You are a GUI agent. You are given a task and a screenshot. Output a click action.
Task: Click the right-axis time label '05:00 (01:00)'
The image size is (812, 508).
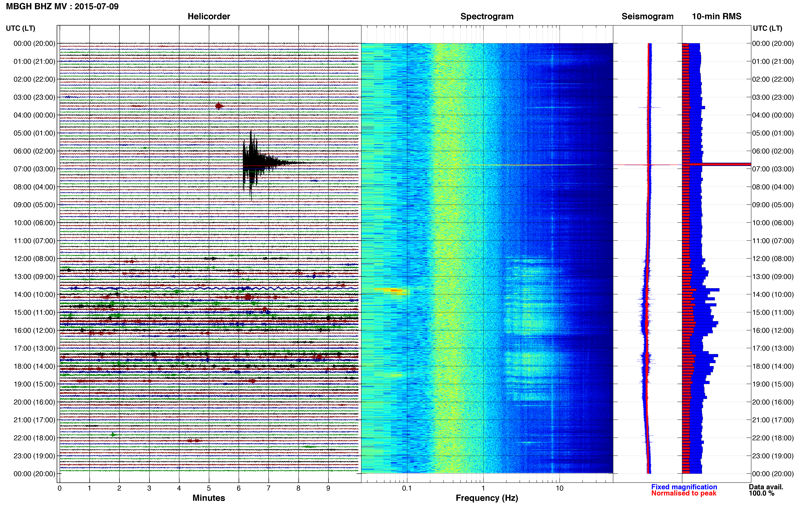tap(773, 133)
